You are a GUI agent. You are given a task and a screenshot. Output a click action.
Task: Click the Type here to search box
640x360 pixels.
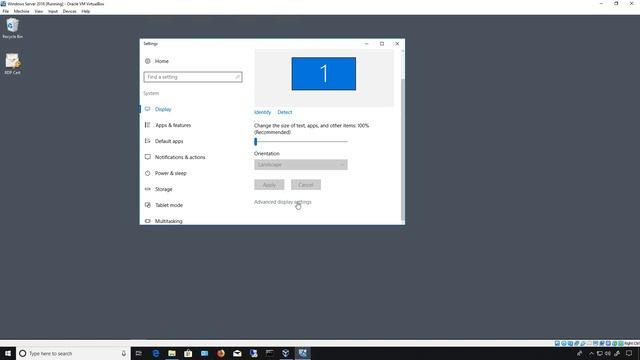(x=73, y=353)
